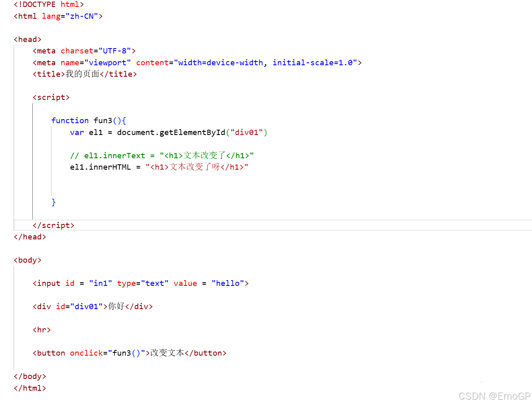The height and width of the screenshot is (405, 532).
Task: Click the value = "hello" attribute
Action: [209, 283]
